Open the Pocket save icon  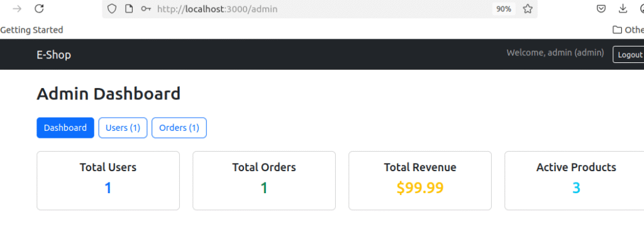click(601, 9)
